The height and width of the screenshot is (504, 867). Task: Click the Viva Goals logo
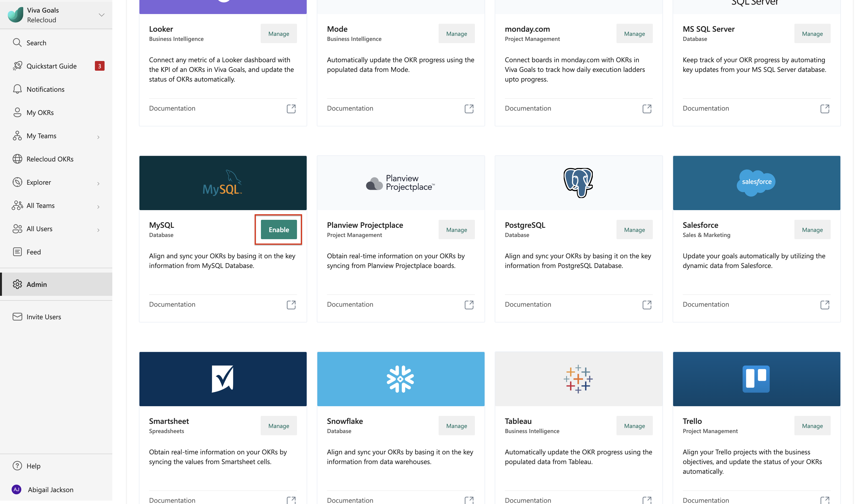tap(15, 15)
